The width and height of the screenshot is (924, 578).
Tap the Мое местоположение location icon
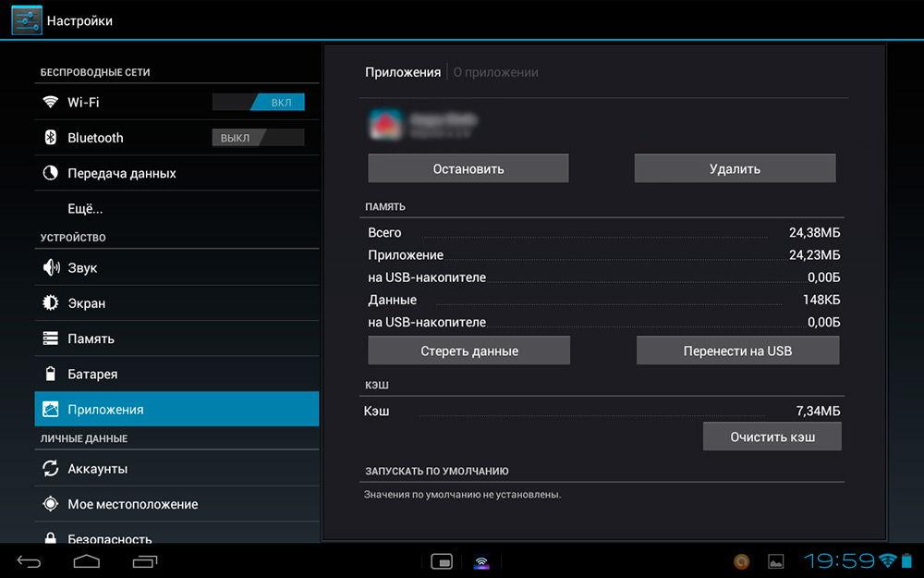(51, 504)
